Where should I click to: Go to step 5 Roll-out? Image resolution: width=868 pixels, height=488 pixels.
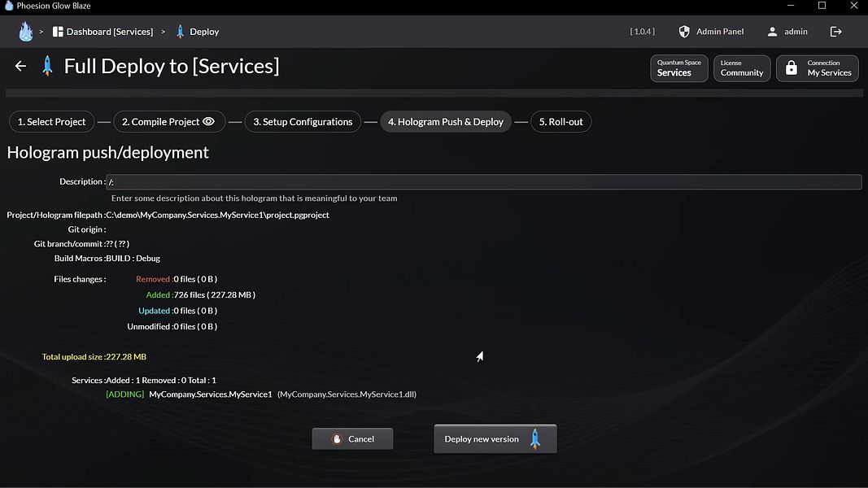[560, 122]
